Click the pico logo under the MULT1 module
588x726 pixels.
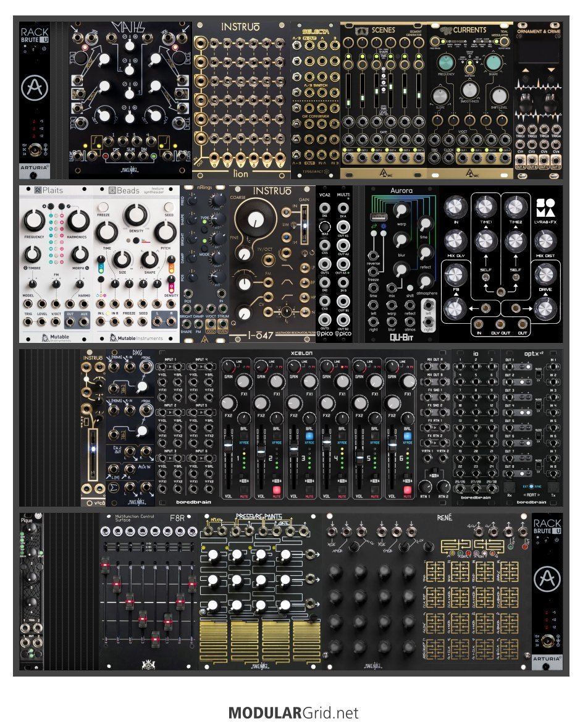(x=343, y=334)
